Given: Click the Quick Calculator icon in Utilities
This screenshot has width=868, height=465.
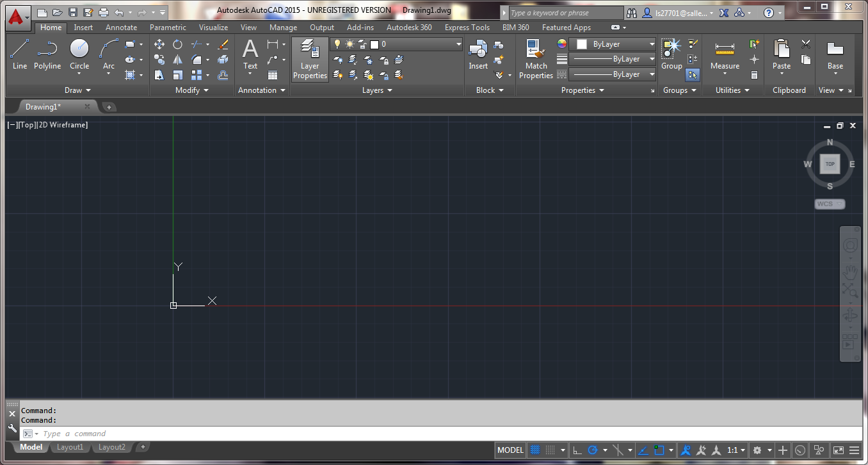Looking at the screenshot, I should point(754,75).
